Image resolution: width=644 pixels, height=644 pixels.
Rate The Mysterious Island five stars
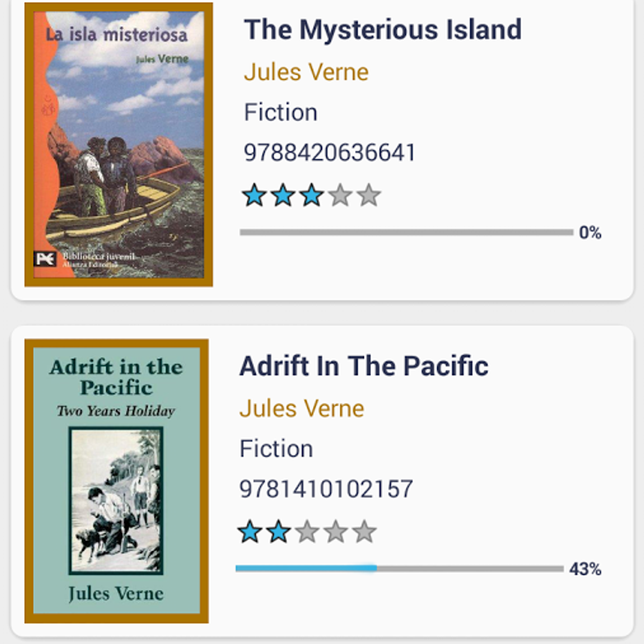pos(368,195)
